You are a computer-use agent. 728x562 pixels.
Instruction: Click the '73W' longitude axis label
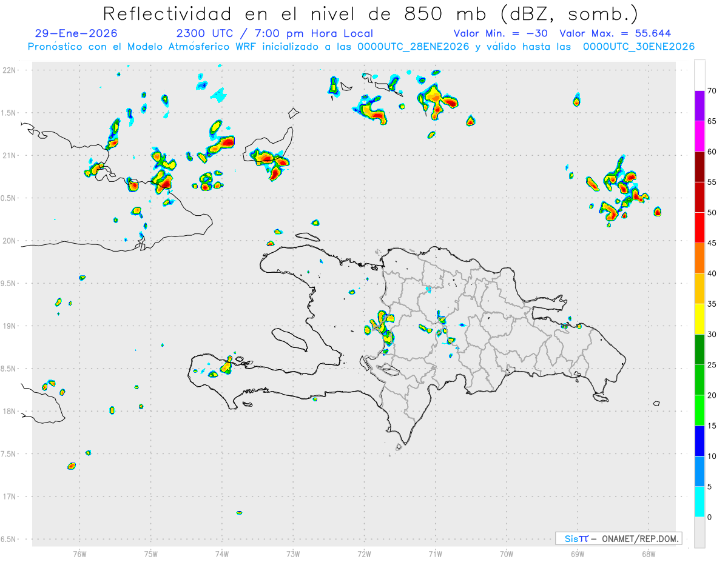pyautogui.click(x=293, y=554)
